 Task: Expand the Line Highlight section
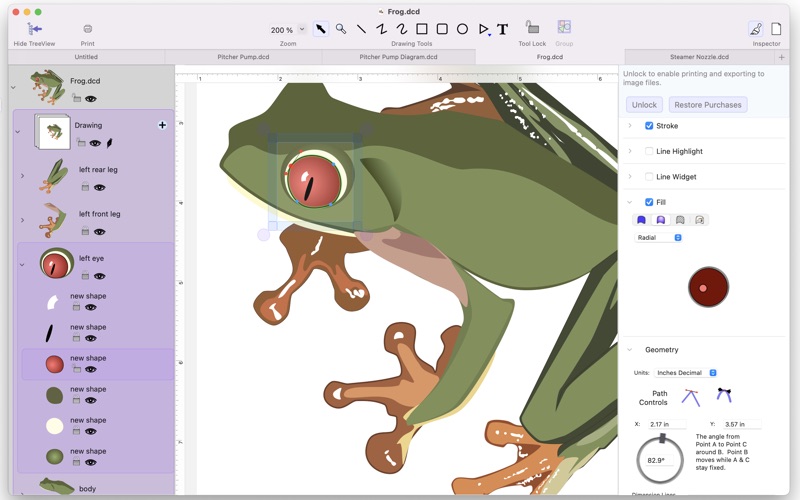[630, 151]
